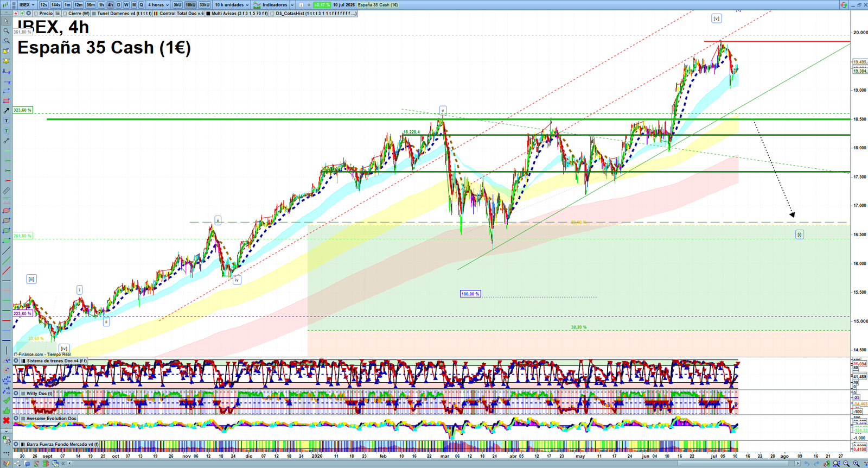Click the Tunel Domenec color swatch
868x468 pixels.
click(94, 13)
